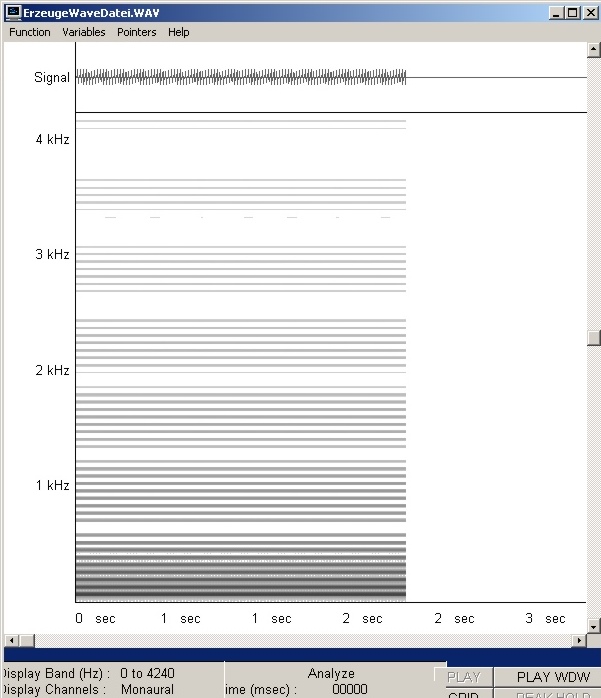This screenshot has height=698, width=601.
Task: Click the vertical scrollbar thumb
Action: pyautogui.click(x=593, y=337)
